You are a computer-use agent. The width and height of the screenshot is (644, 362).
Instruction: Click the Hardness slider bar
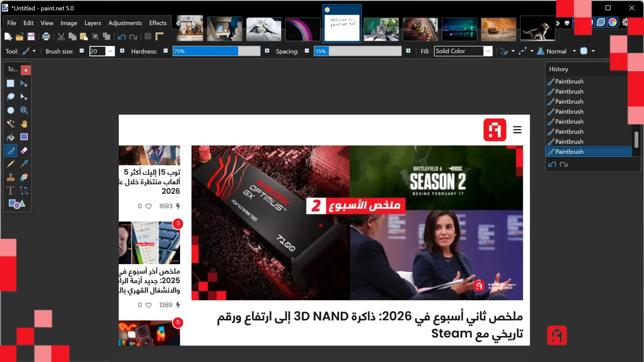[x=216, y=51]
